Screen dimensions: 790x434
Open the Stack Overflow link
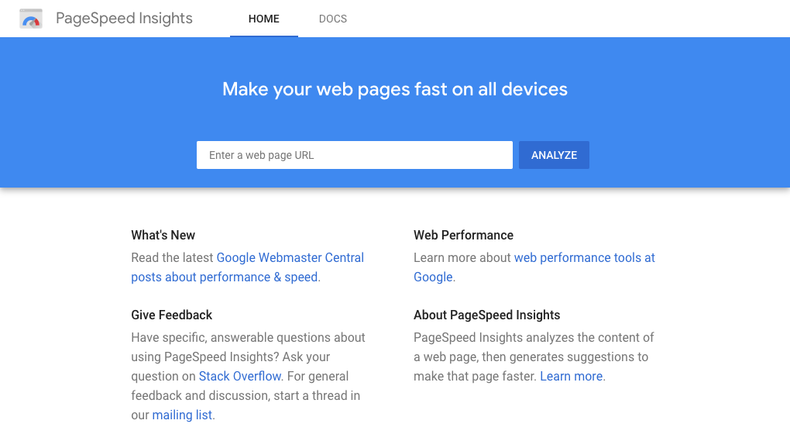(240, 376)
